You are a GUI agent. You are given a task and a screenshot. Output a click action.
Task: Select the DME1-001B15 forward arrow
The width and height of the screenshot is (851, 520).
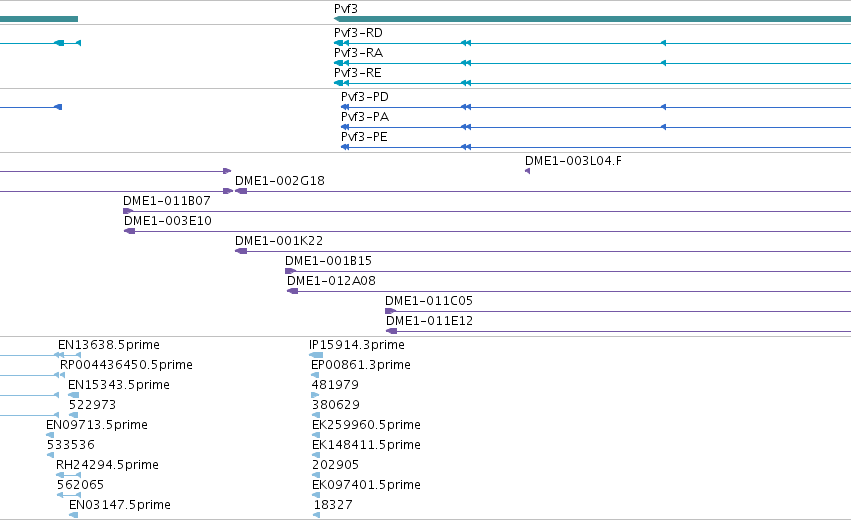pos(290,271)
